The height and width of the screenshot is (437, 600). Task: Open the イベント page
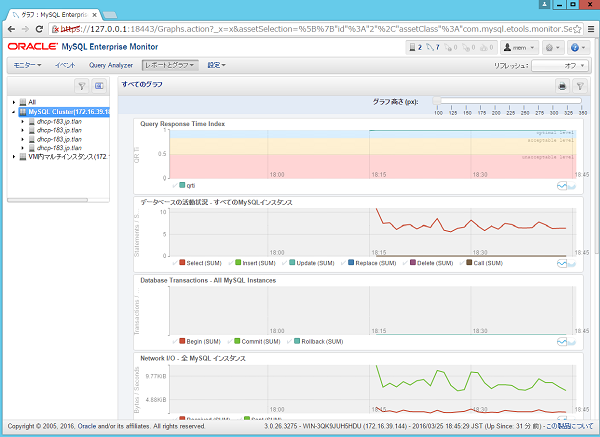coord(65,65)
